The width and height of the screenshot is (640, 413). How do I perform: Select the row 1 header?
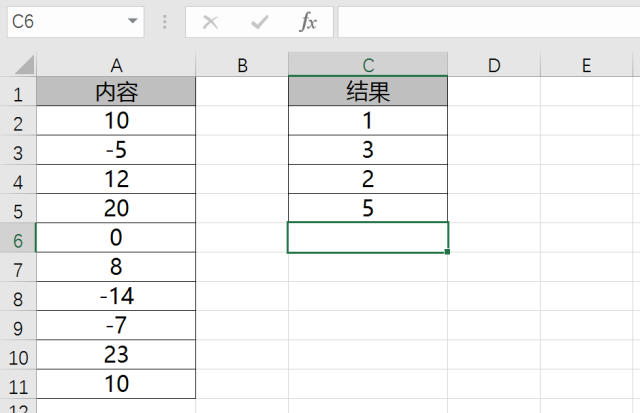(18, 91)
